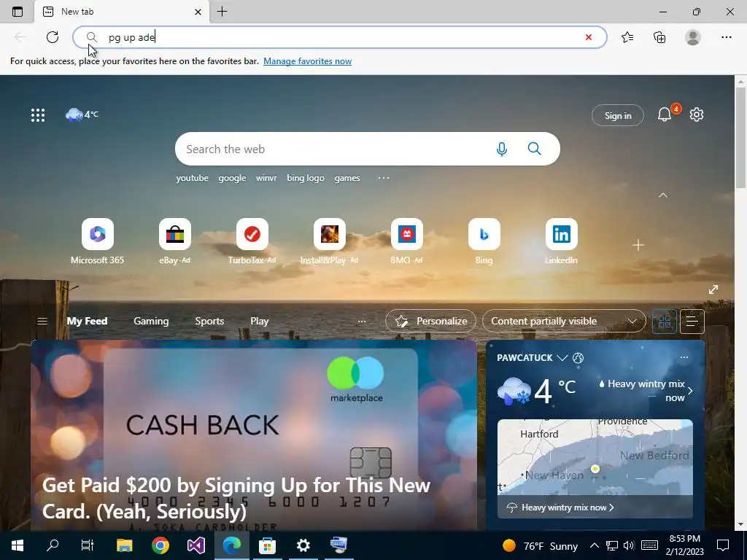Expand Heavy wintry mix details arrow
The height and width of the screenshot is (560, 747).
[690, 391]
